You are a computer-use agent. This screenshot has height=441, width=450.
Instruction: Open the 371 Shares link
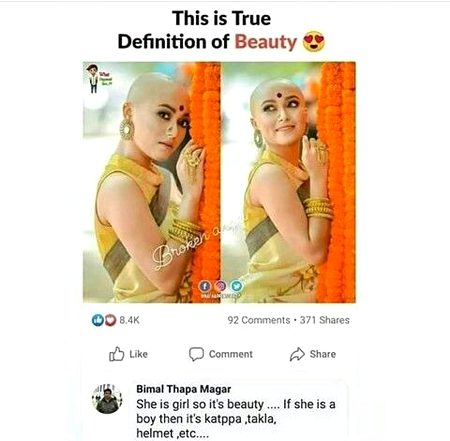(325, 320)
